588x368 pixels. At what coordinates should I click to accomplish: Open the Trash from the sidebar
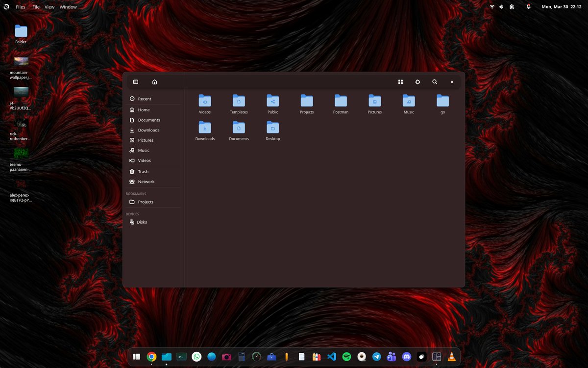(143, 171)
